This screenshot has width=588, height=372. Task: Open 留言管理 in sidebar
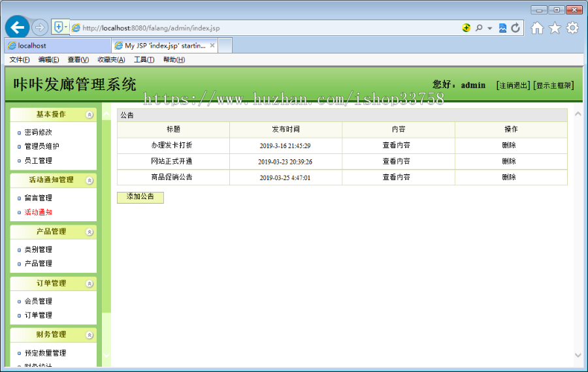point(39,198)
